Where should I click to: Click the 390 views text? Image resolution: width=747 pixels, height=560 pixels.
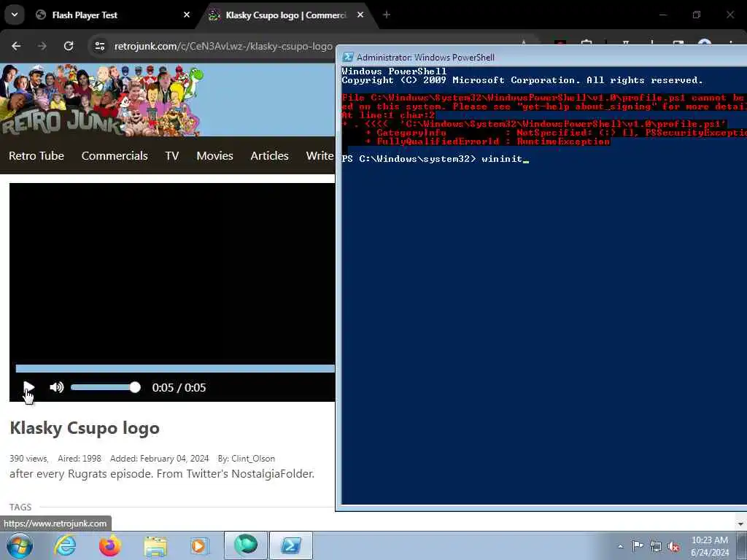click(28, 459)
